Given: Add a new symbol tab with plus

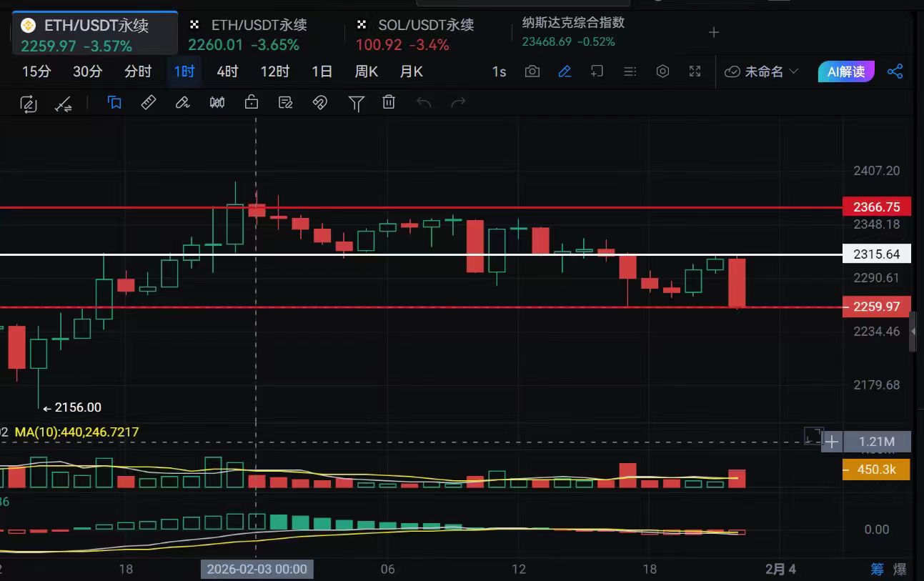Looking at the screenshot, I should click(x=713, y=32).
